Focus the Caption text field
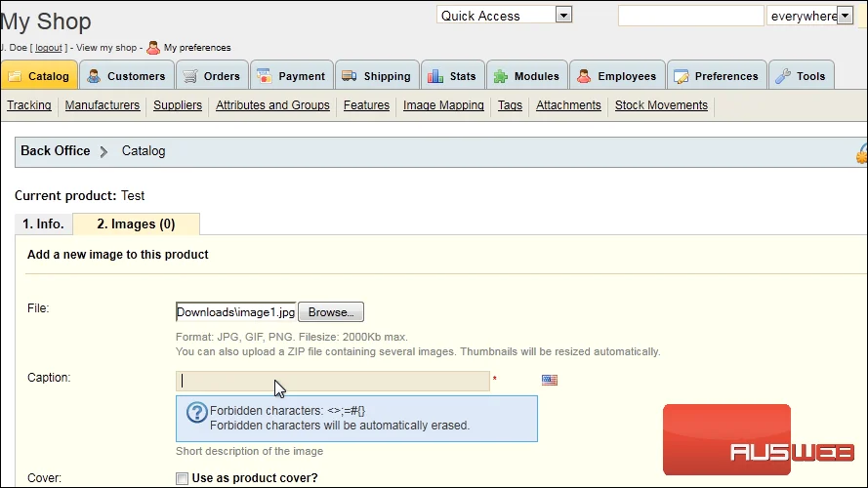The width and height of the screenshot is (868, 488). 333,382
